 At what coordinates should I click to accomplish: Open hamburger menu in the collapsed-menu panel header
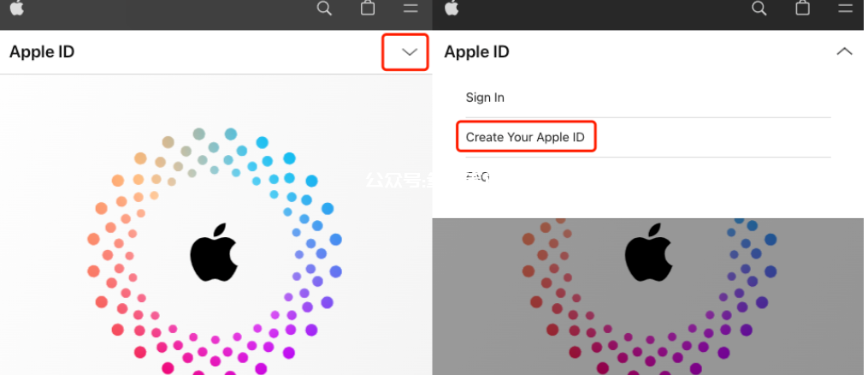(410, 8)
